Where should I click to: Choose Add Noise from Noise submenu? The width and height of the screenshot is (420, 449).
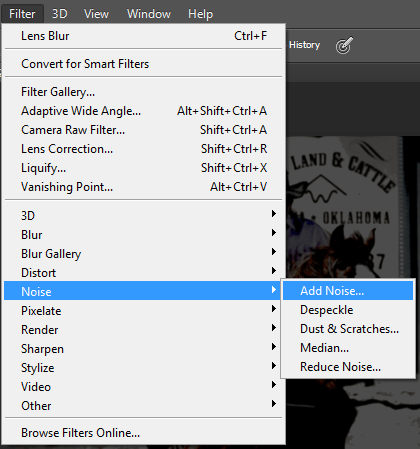click(x=348, y=291)
